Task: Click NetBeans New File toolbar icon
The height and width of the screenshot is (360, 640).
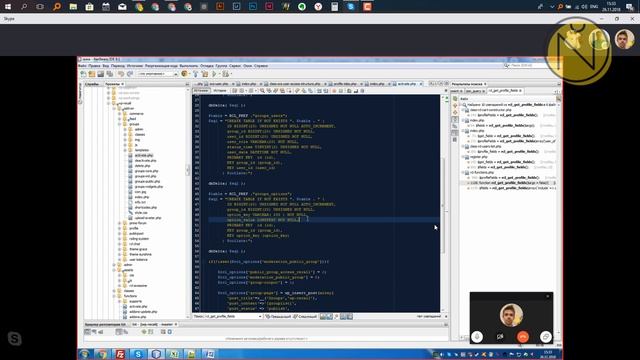Action: (x=83, y=74)
